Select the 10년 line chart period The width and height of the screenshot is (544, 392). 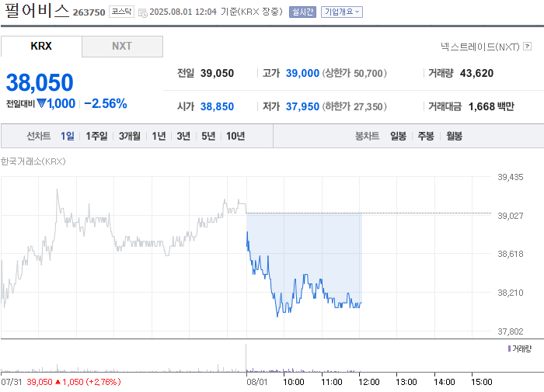[235, 136]
